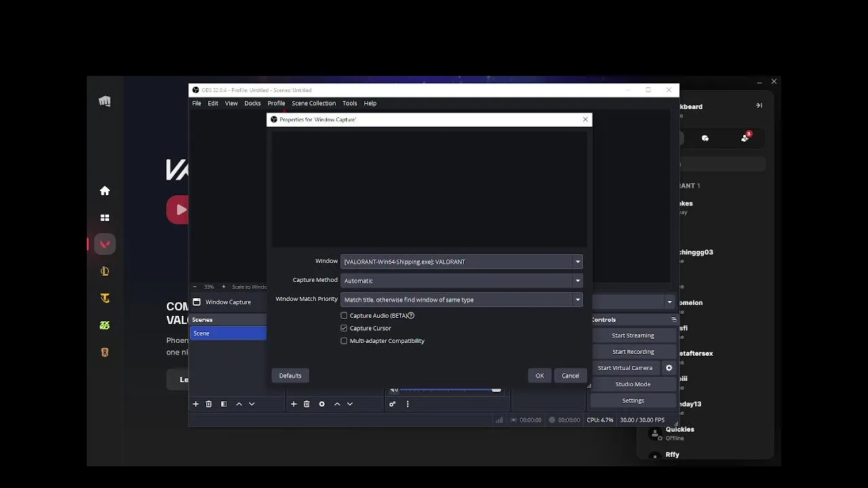Screen dimensions: 868x488
Task: Click Capture Audio help question icon
Action: pos(411,316)
